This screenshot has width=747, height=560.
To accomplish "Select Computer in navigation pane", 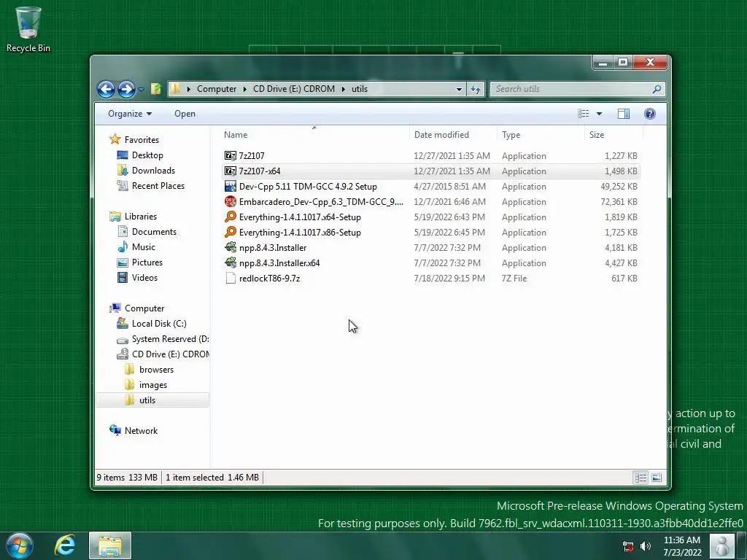I will 144,308.
